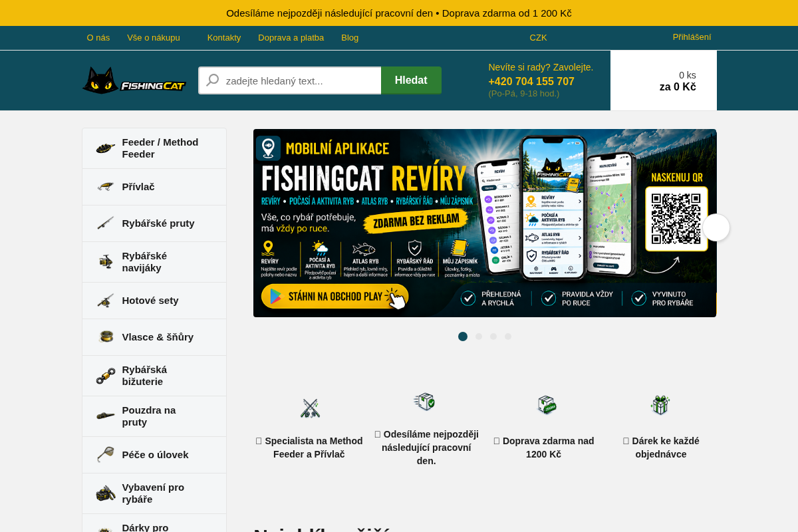Viewport: 798px width, 532px height.
Task: Click 'Doprava zdarma nad 1200 Kč' text
Action: (x=543, y=448)
